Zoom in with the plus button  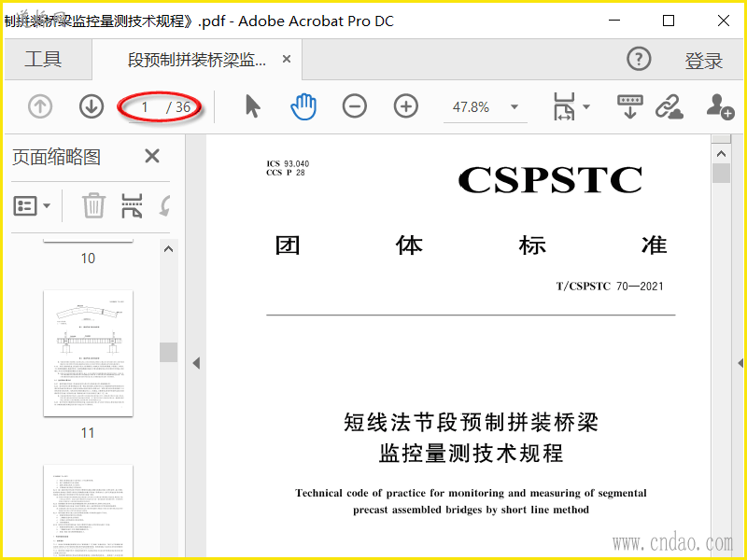click(x=406, y=106)
